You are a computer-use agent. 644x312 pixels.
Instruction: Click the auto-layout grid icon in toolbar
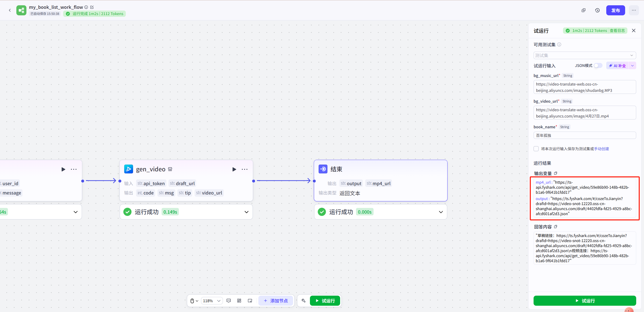coord(239,301)
